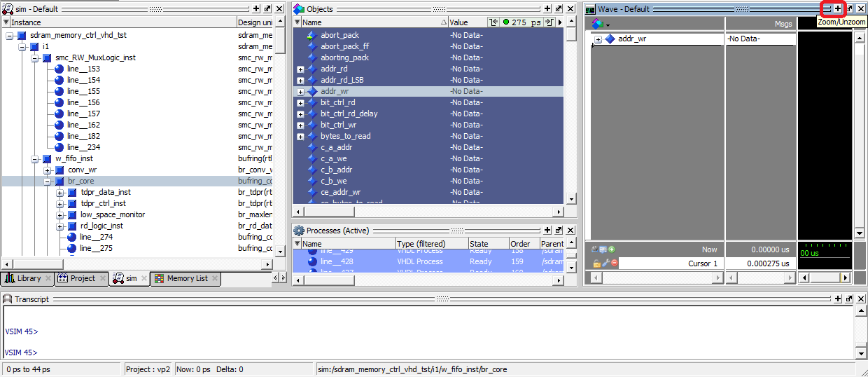The width and height of the screenshot is (868, 377).
Task: Zoom the Transcript pane with plus icon
Action: point(838,299)
